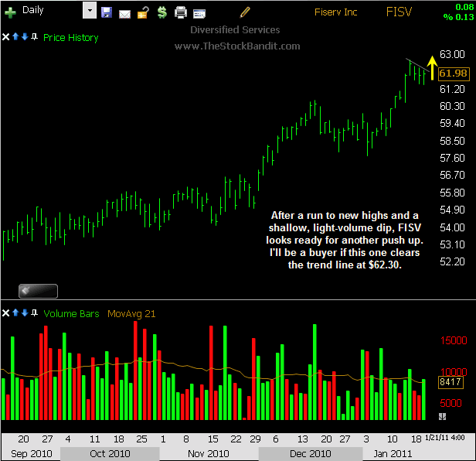Click the 52.20 price axis label

click(452, 261)
